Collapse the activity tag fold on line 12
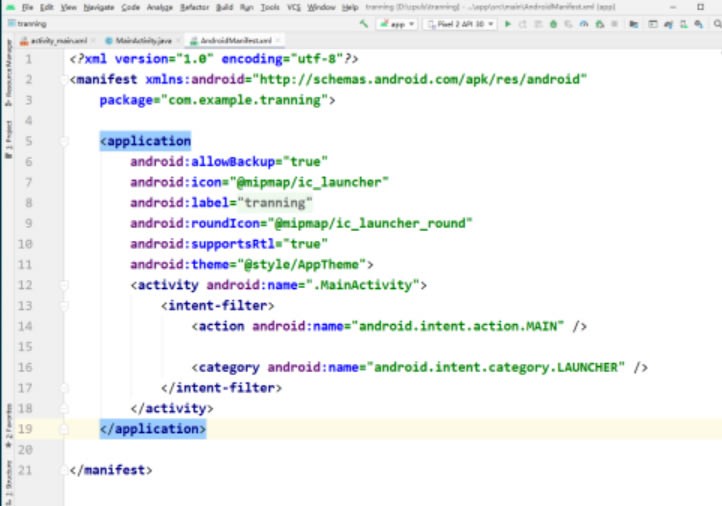This screenshot has height=506, width=722. click(64, 285)
